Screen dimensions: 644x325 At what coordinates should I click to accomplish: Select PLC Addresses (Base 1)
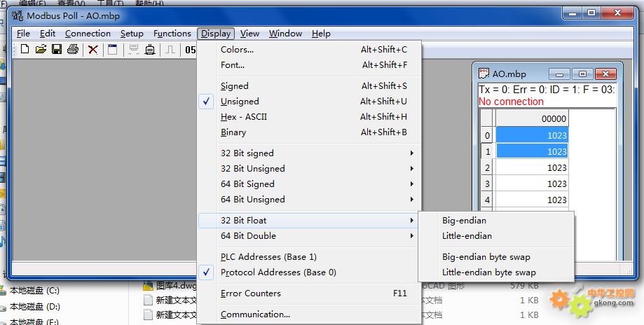[x=310, y=257]
